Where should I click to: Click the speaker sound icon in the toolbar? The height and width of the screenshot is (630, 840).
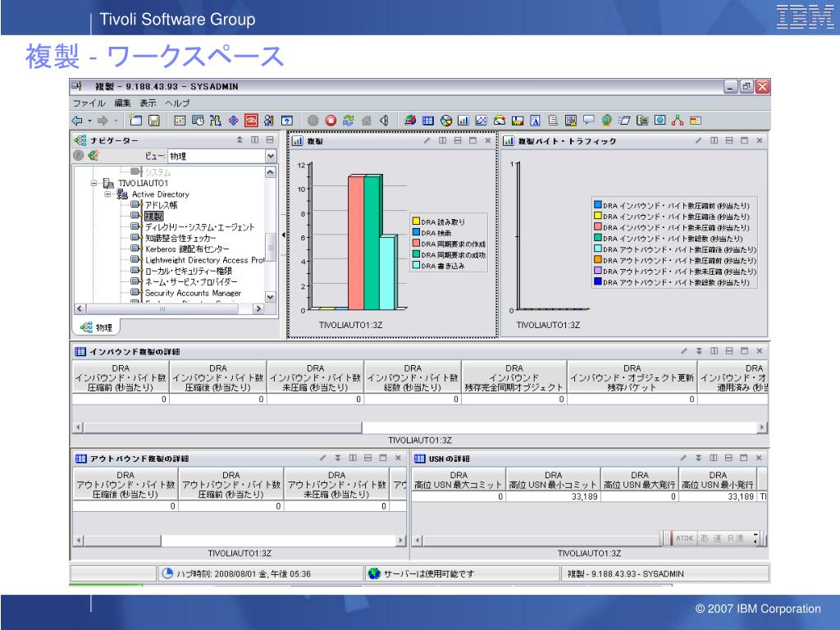tap(384, 121)
